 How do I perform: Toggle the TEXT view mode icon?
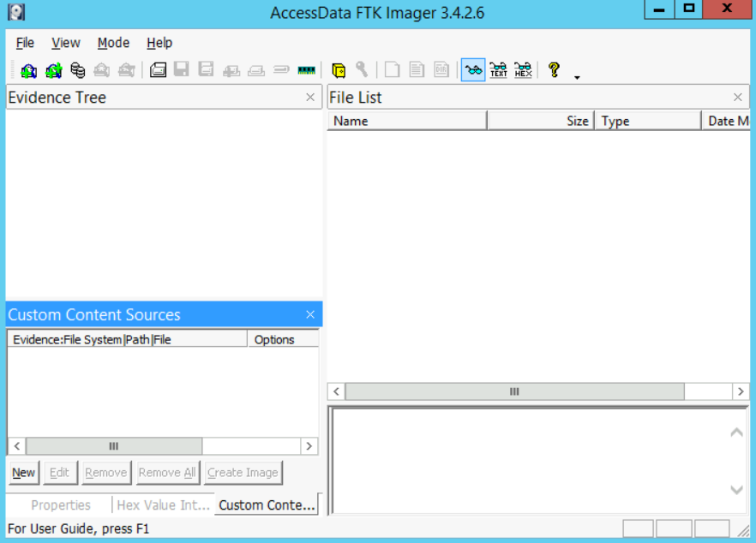pyautogui.click(x=499, y=70)
